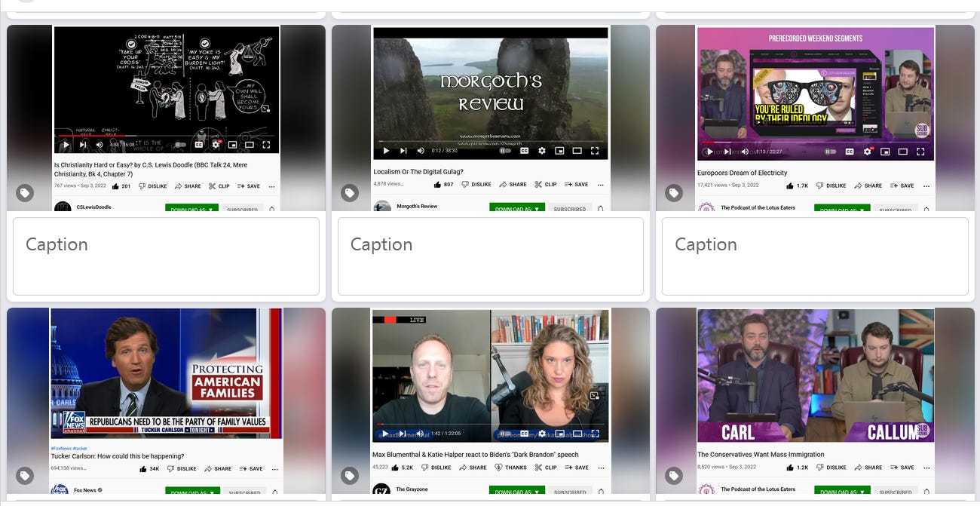The width and height of the screenshot is (980, 506).
Task: Click the tag icon on the C.S. Lewis Doodle image
Action: click(x=25, y=194)
